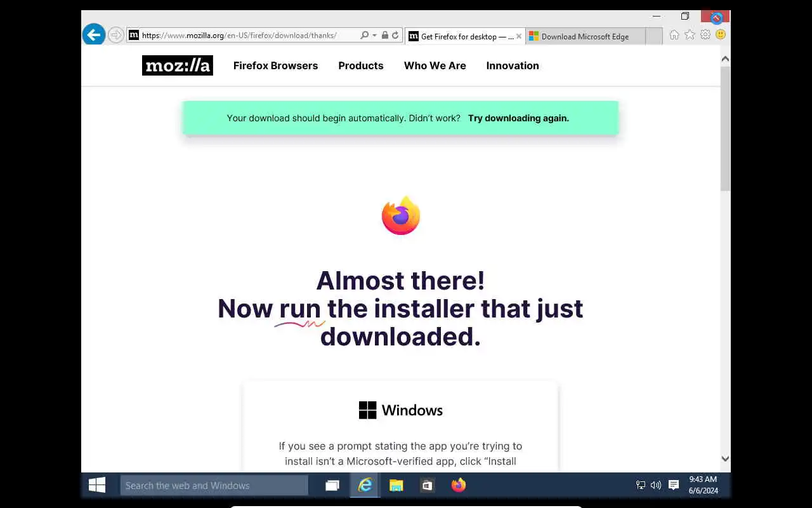The height and width of the screenshot is (508, 812).
Task: Launch Firefox from the taskbar
Action: click(x=459, y=486)
